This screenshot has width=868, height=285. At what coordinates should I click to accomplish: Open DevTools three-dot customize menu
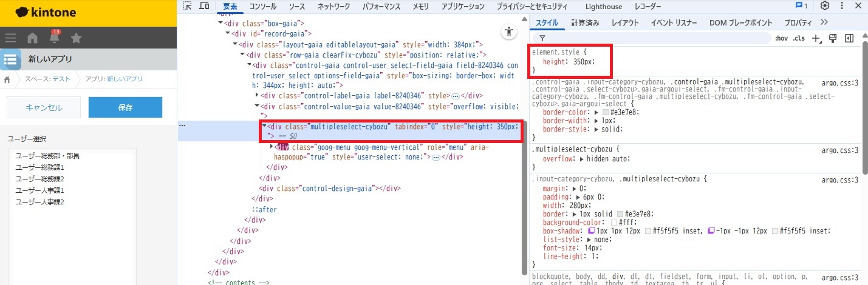pos(843,6)
